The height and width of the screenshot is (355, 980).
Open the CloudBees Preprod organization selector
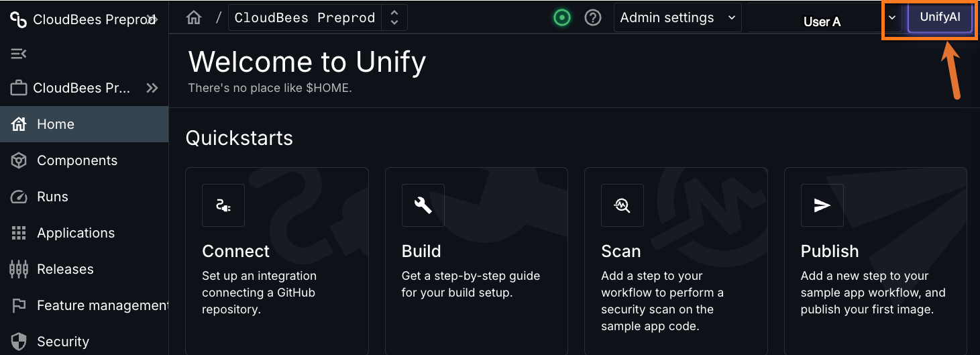[318, 18]
